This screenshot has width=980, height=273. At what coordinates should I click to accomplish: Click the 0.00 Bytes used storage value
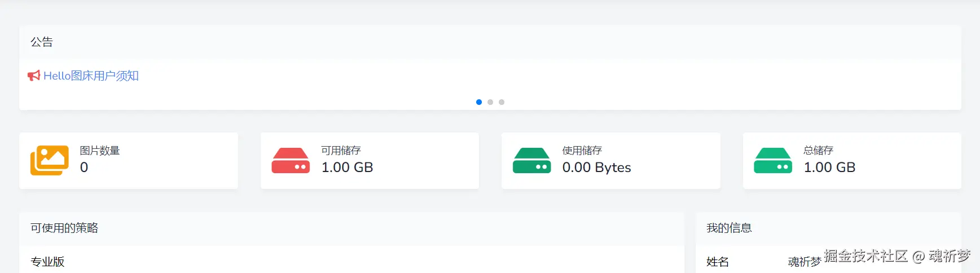point(596,168)
